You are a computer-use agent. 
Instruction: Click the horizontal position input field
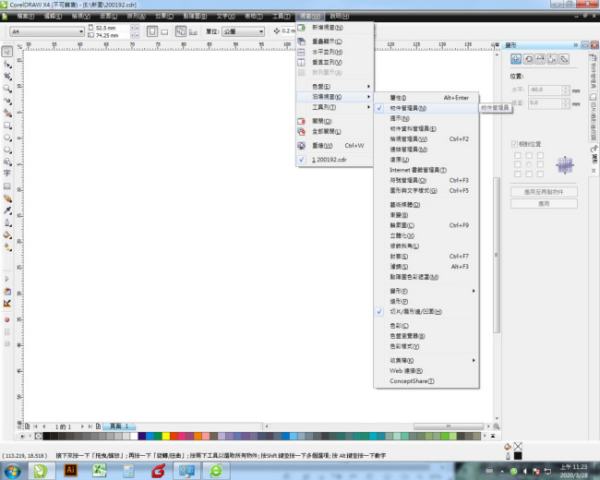tap(545, 90)
